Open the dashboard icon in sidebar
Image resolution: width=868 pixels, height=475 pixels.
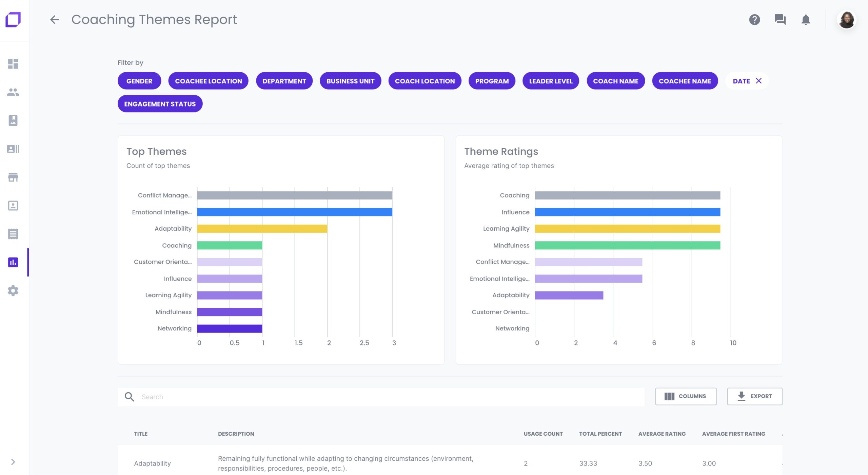[x=13, y=64]
